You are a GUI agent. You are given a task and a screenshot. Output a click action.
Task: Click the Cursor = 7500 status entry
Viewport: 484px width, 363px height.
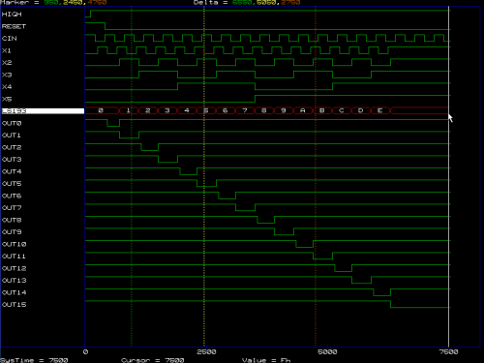click(153, 360)
